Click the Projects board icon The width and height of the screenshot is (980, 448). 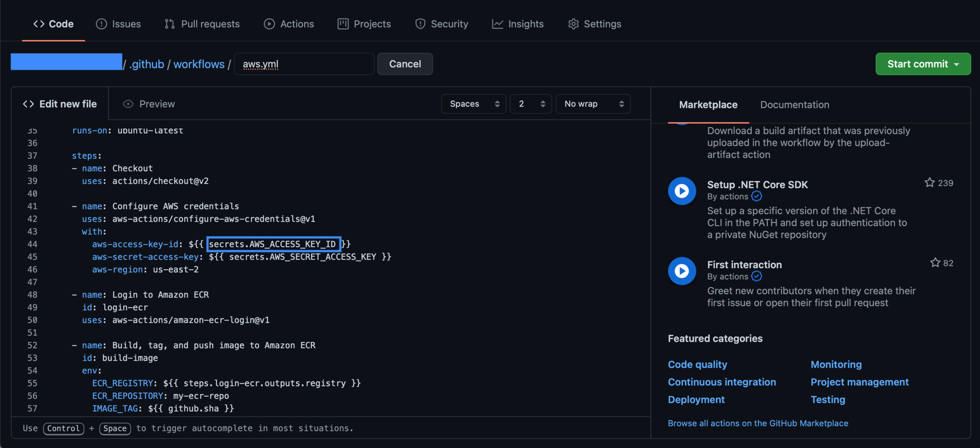point(342,24)
